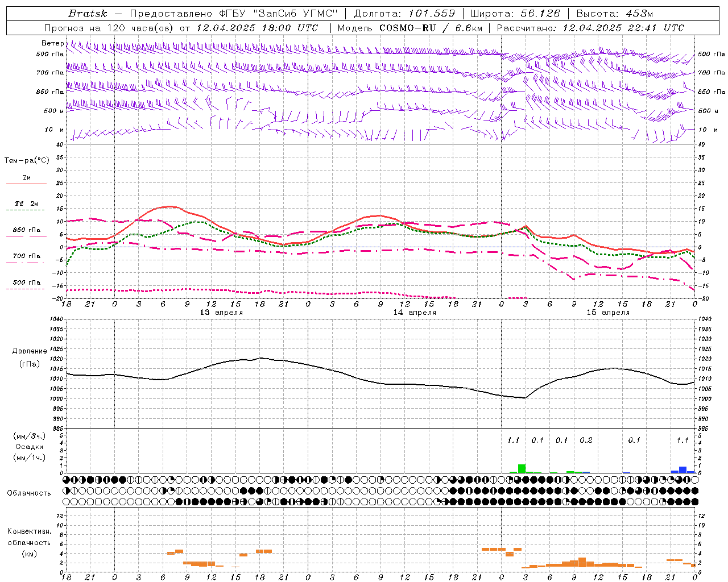Click the "15 апреля" date label
Image resolution: width=728 pixels, height=582 pixels.
point(608,313)
